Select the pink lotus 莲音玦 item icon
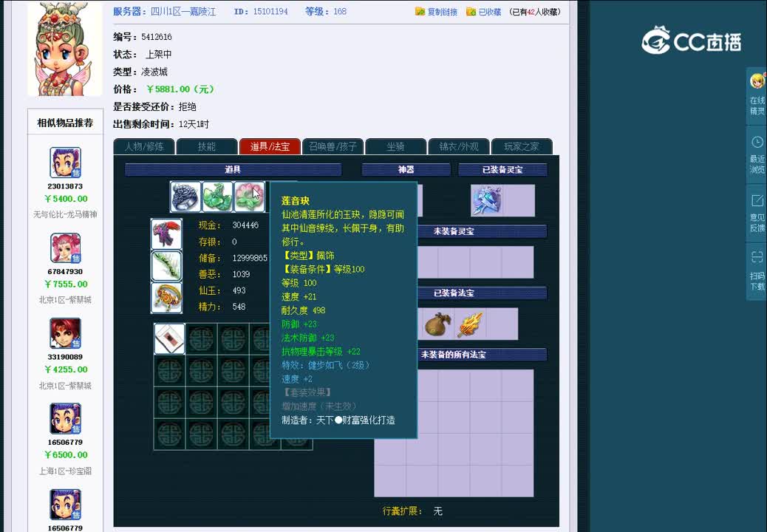The height and width of the screenshot is (532, 767). (x=250, y=197)
